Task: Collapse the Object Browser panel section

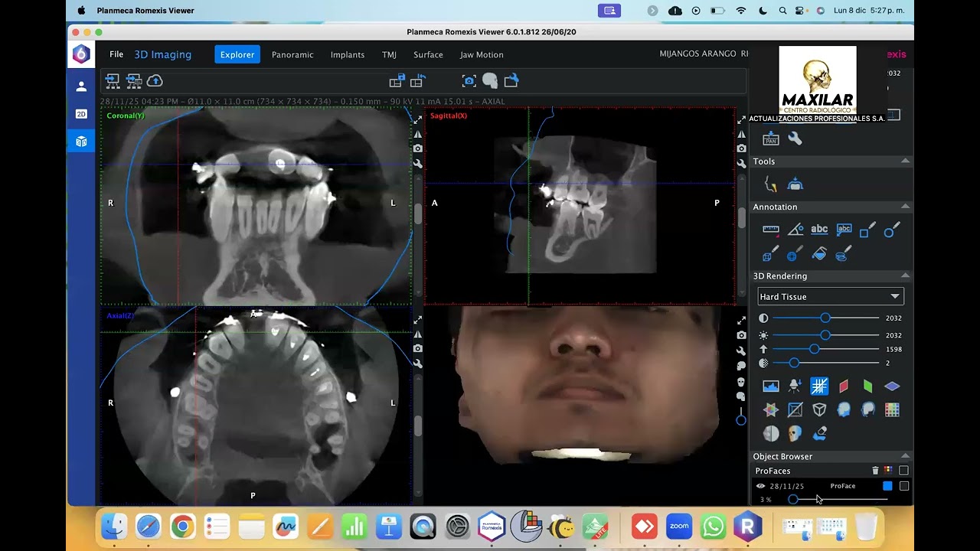Action: pos(905,456)
